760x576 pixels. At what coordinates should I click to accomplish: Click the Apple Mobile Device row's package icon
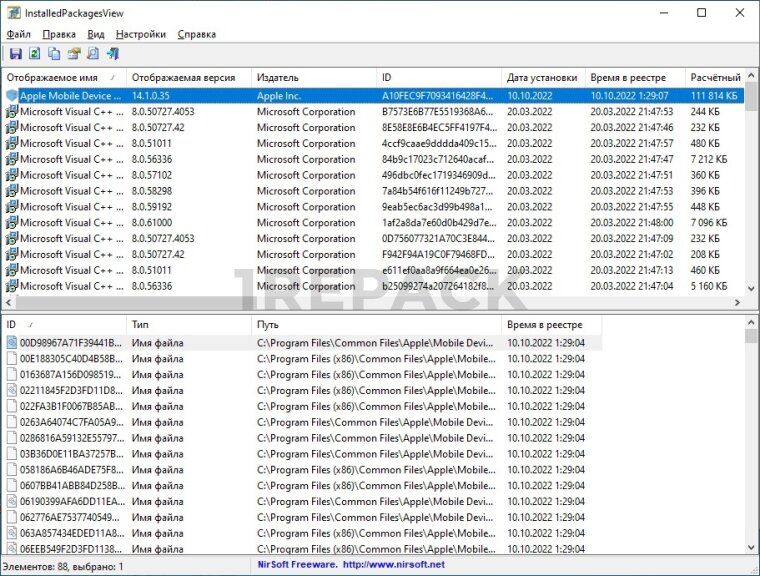(x=12, y=95)
